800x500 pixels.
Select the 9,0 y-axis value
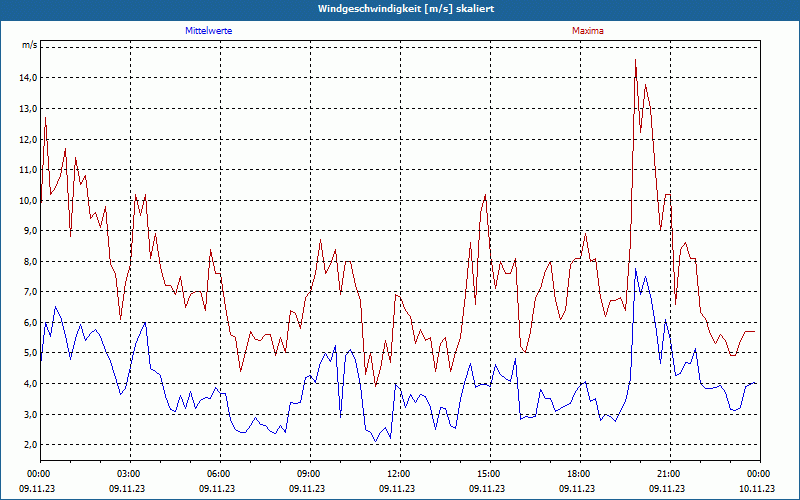click(x=31, y=231)
